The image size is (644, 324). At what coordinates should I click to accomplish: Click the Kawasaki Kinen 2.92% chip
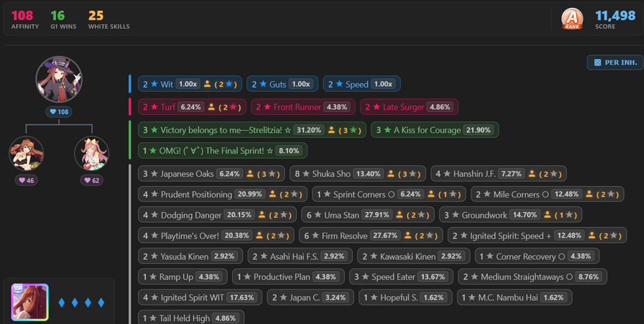(x=413, y=256)
